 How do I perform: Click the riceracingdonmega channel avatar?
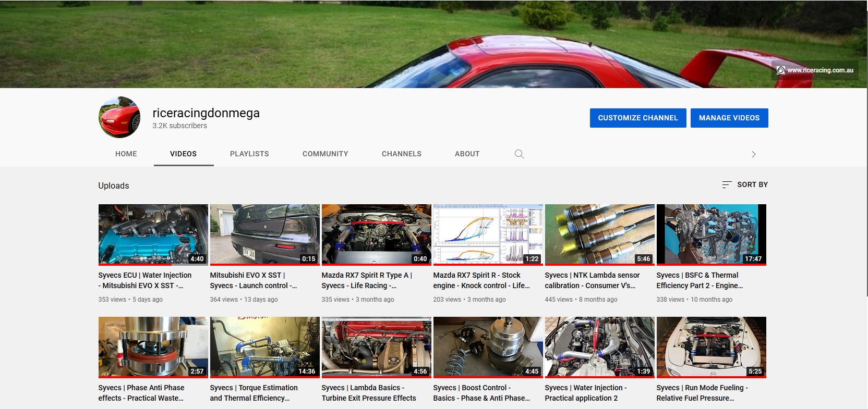(x=119, y=117)
